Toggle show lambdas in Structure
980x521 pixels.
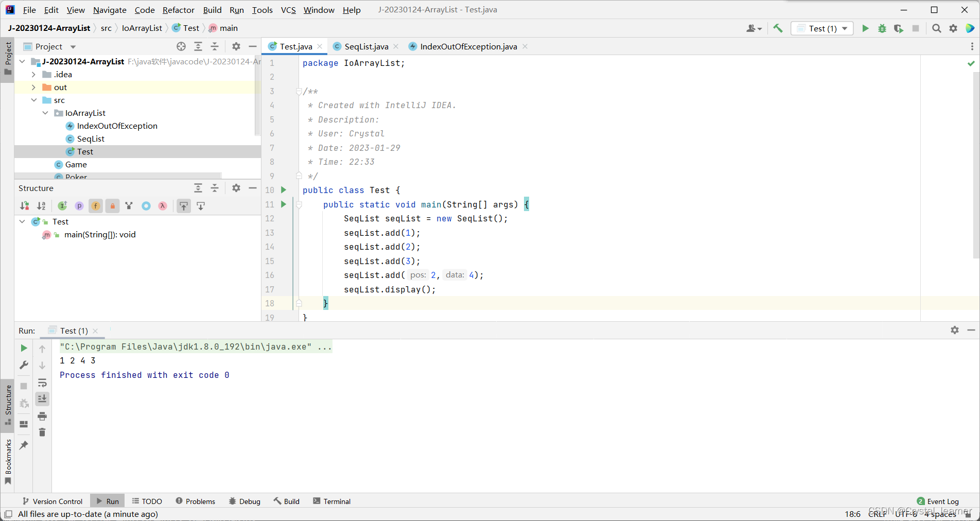(x=163, y=206)
